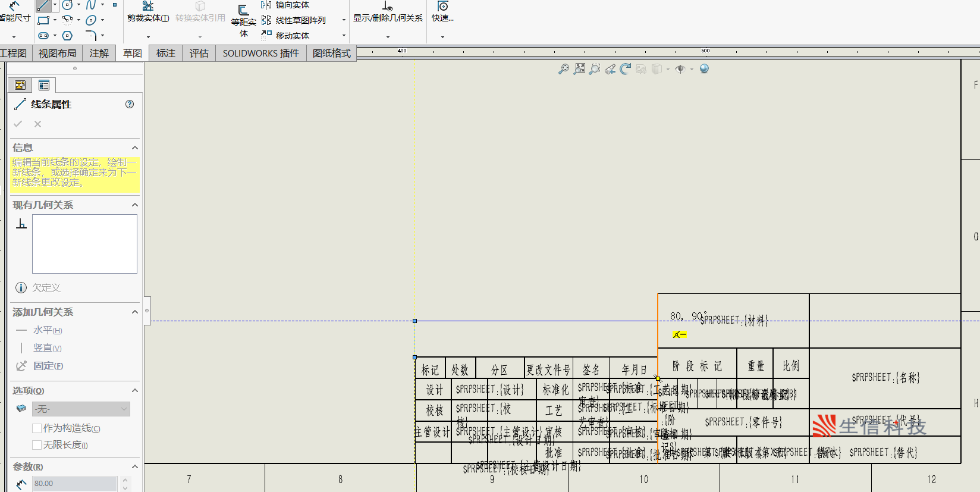The image size is (980, 492).
Task: Switch to the 图纸格式 tab
Action: pos(331,53)
